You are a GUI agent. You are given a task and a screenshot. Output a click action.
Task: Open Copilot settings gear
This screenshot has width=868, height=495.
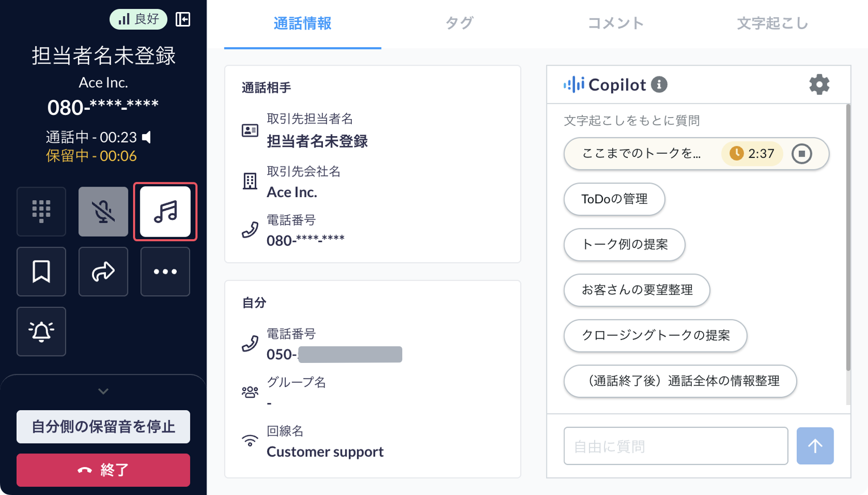point(819,84)
